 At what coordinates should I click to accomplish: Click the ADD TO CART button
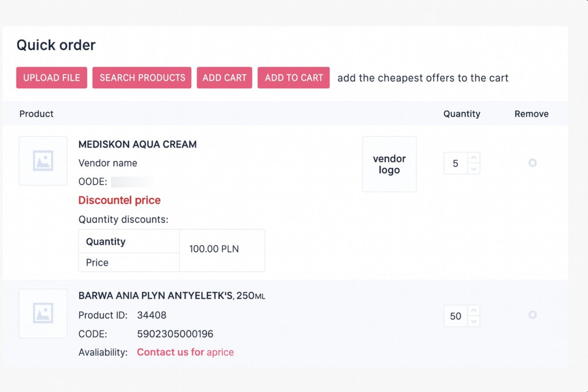(x=293, y=77)
